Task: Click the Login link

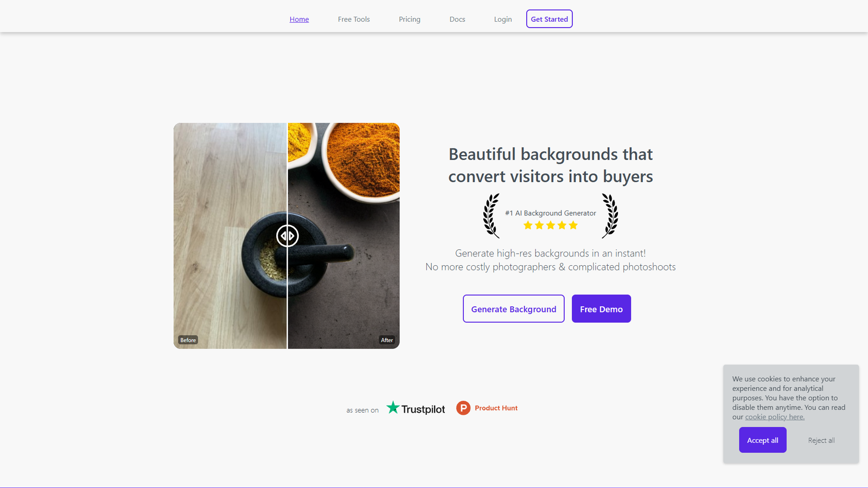Action: click(502, 19)
